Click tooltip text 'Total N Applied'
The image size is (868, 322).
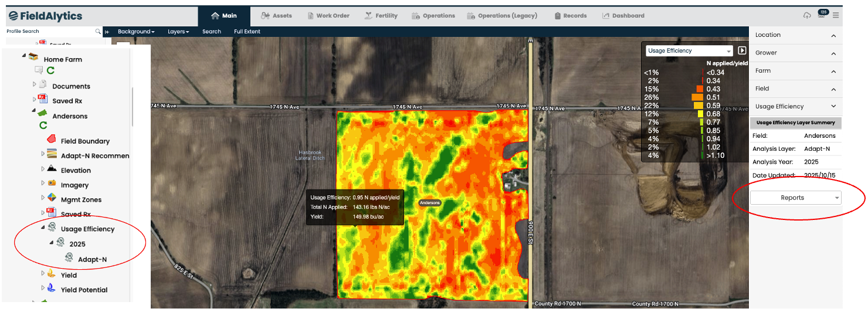pyautogui.click(x=330, y=207)
